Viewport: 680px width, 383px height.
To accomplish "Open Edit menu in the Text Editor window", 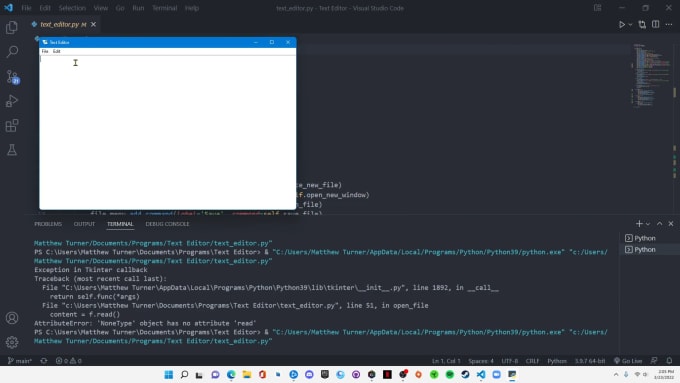I will tap(56, 51).
